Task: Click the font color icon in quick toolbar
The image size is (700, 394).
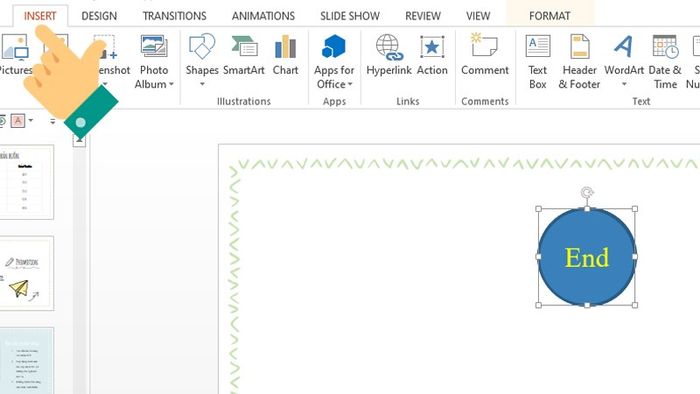Action: pyautogui.click(x=18, y=120)
